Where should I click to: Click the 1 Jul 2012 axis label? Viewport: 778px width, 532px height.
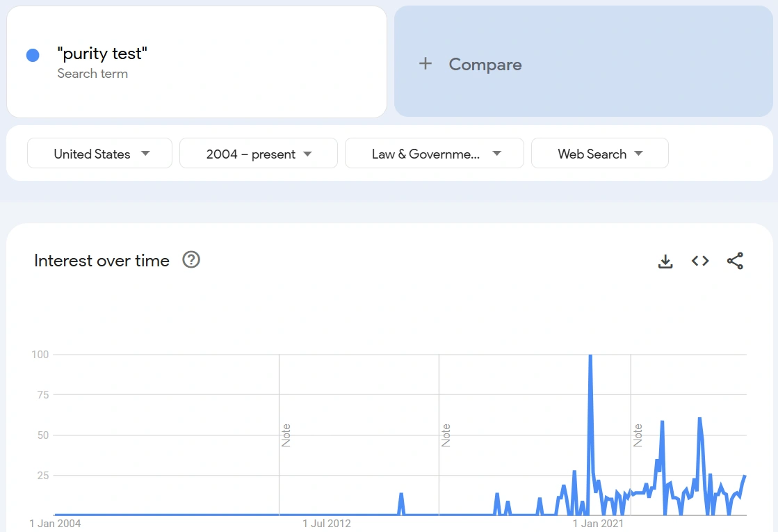click(327, 523)
